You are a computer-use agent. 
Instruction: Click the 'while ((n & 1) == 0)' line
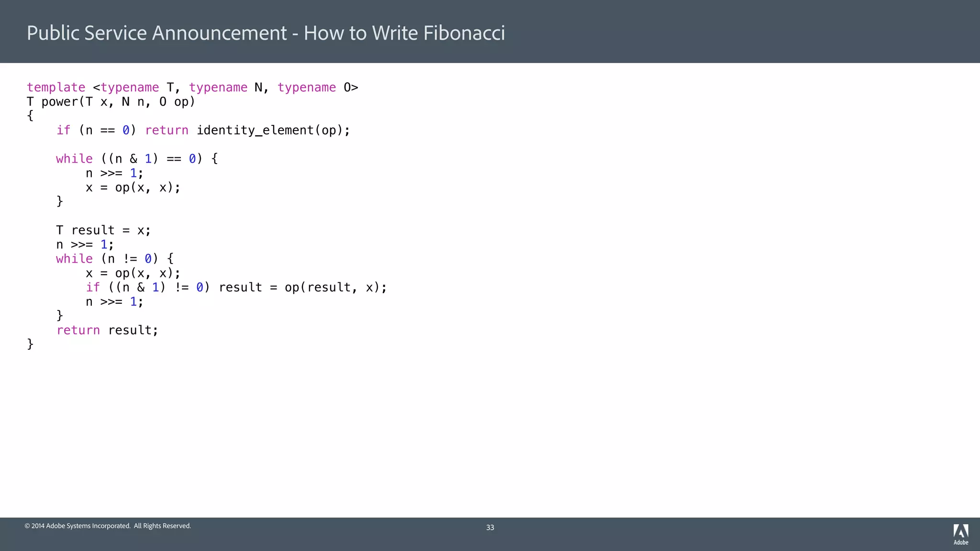point(136,159)
